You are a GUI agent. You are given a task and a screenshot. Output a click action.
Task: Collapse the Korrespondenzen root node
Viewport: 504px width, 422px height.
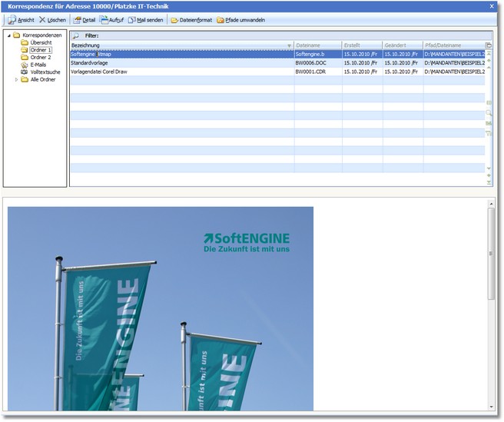click(x=8, y=35)
